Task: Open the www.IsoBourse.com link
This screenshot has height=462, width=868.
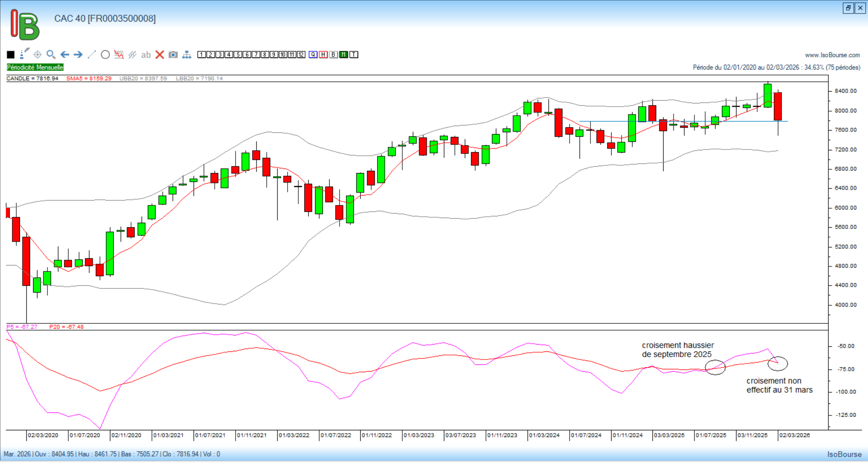Action: 832,55
